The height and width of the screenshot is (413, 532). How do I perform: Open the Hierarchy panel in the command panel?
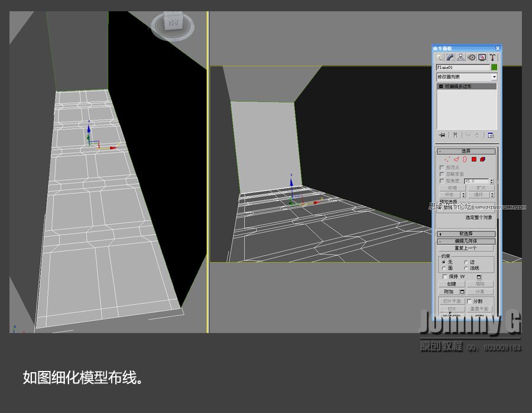pos(460,57)
